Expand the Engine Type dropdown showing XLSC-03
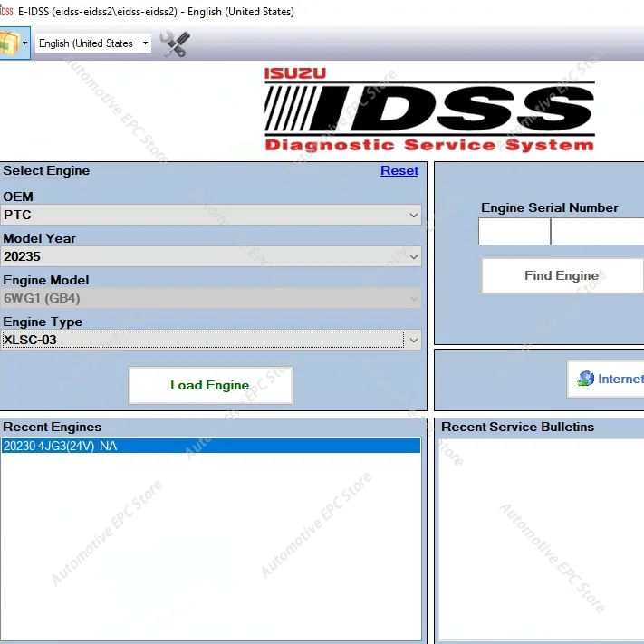Image resolution: width=644 pixels, height=644 pixels. (211, 340)
